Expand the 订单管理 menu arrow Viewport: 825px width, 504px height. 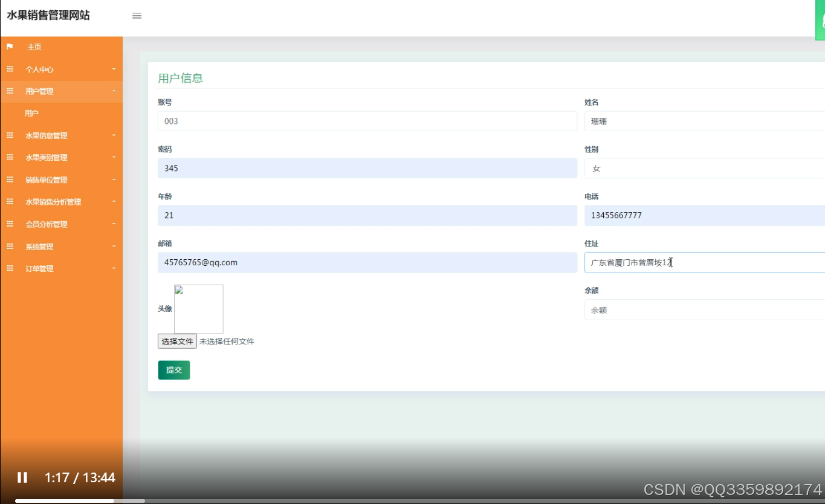click(x=114, y=268)
